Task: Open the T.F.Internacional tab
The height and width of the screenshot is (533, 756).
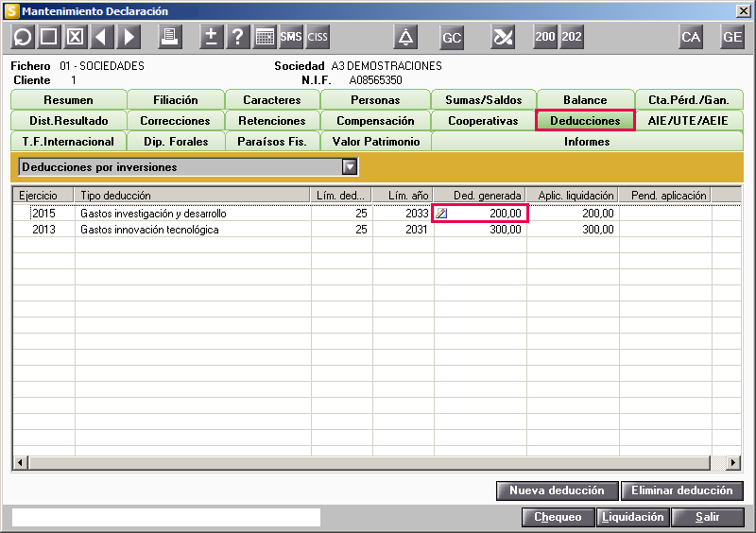Action: tap(68, 142)
